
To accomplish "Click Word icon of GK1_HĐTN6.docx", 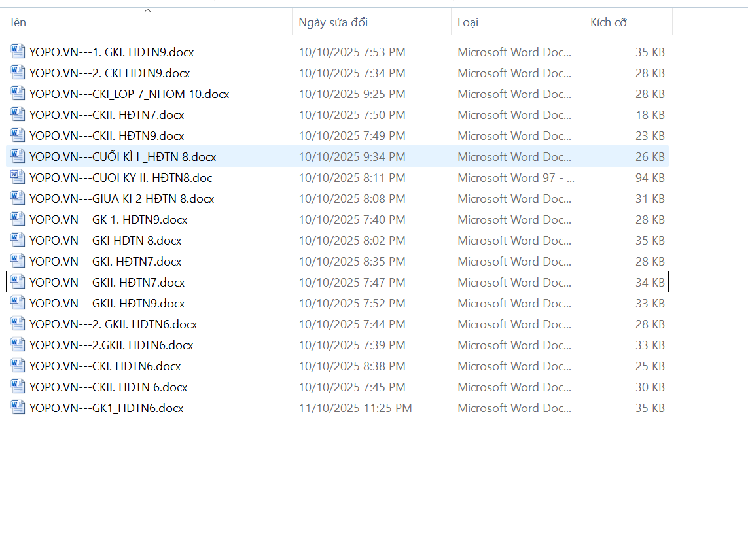I will pyautogui.click(x=18, y=408).
